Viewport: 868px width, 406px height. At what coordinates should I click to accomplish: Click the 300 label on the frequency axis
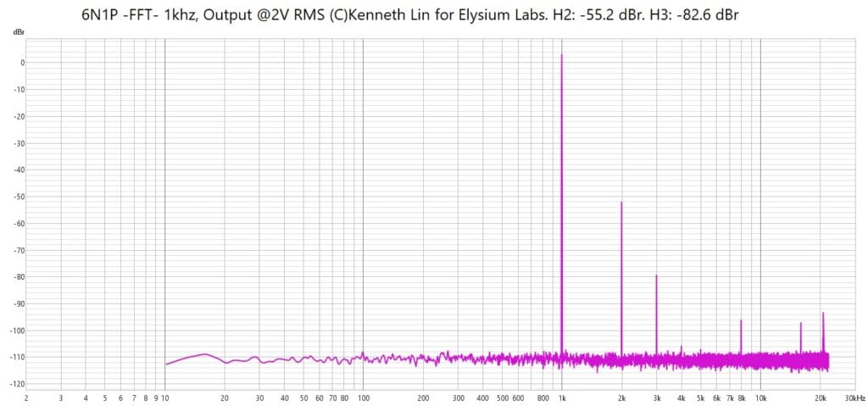pyautogui.click(x=458, y=398)
